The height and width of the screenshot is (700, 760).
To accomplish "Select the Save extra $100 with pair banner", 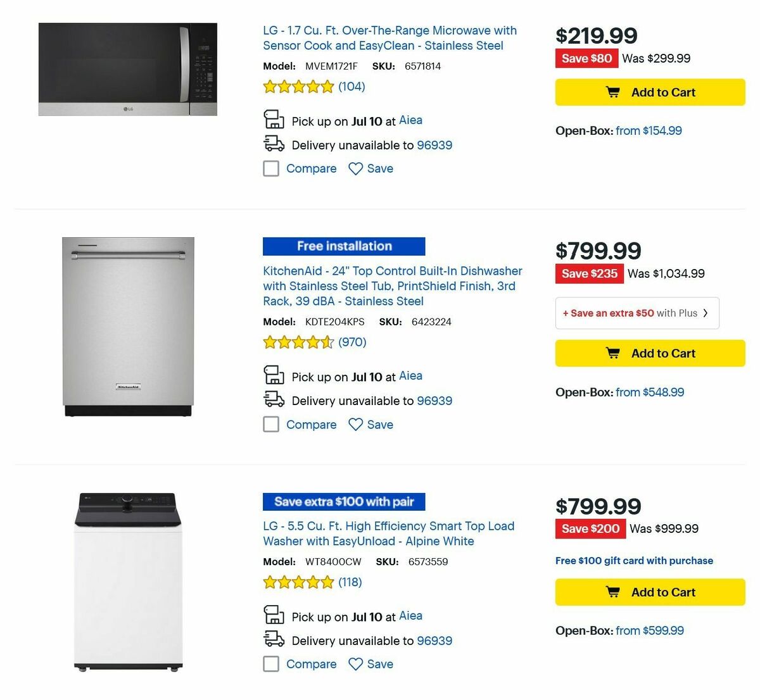I will [x=343, y=501].
